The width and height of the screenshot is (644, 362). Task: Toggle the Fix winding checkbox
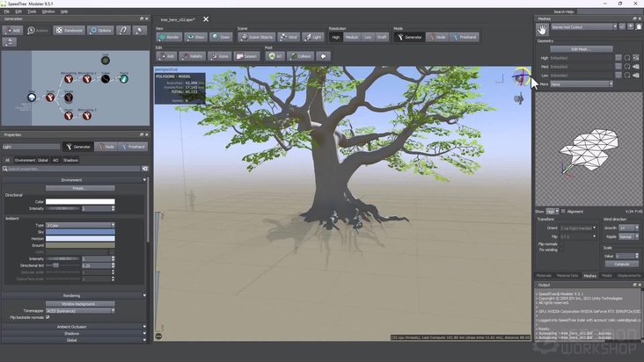(x=561, y=250)
